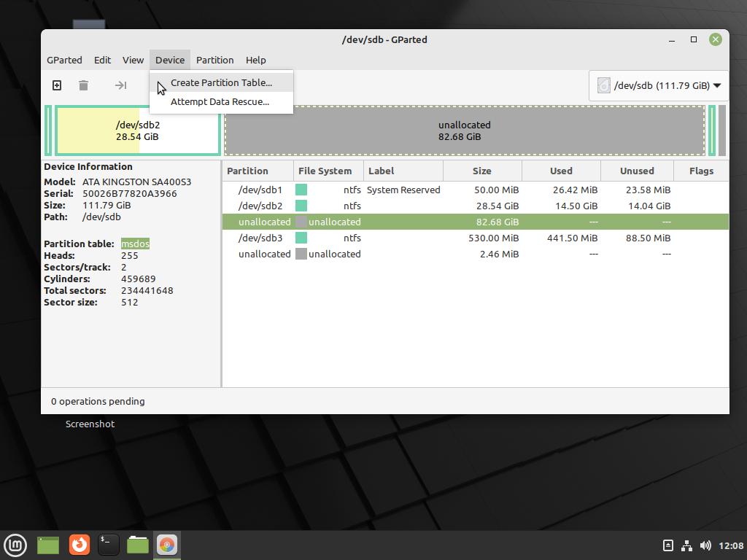Click the volume speaker tray icon
Screen dimensions: 747x560
coord(705,545)
